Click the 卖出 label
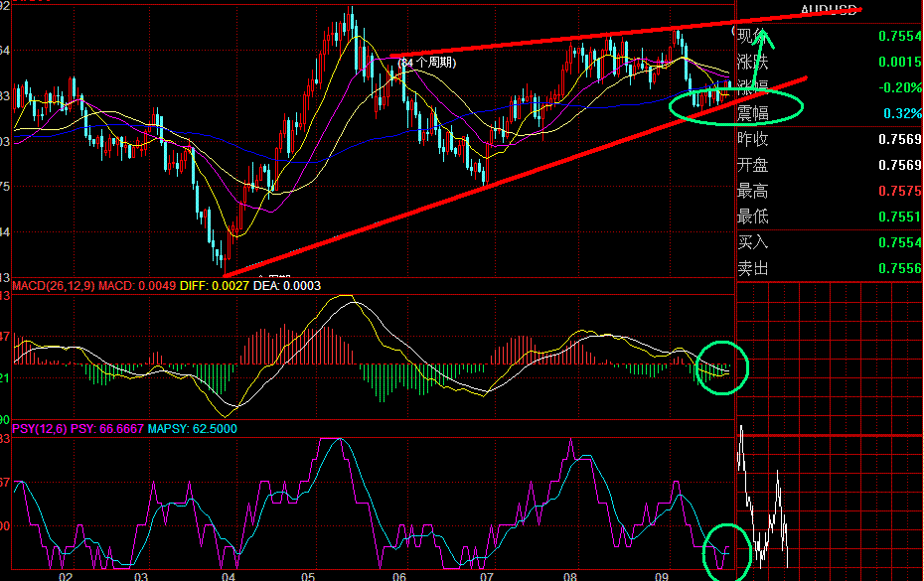The height and width of the screenshot is (581, 924). click(752, 269)
